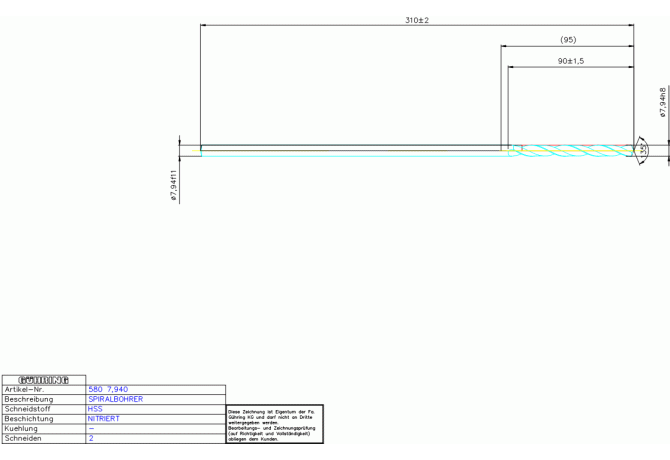Select the 90±1,5 flute length dimension
670x460 pixels.
(x=570, y=61)
